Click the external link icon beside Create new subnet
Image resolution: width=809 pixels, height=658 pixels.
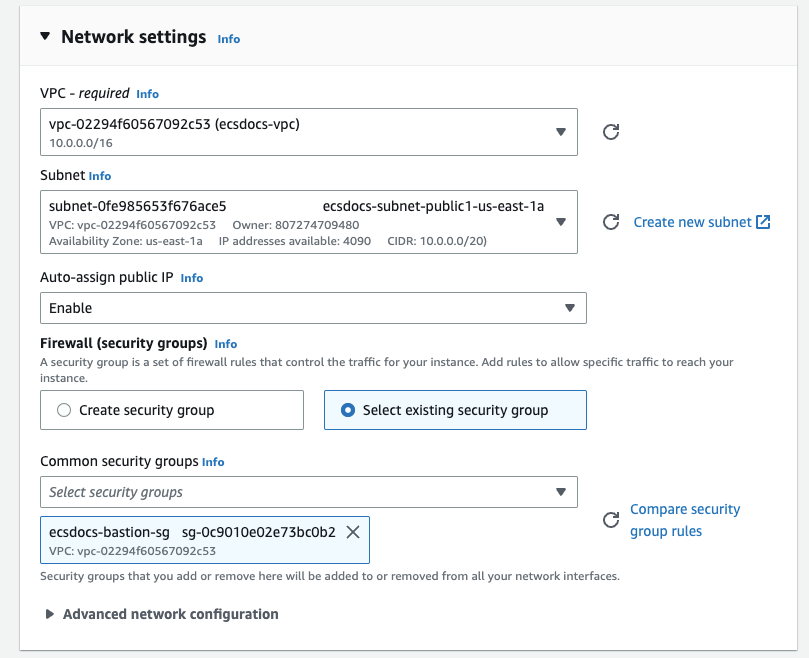click(763, 222)
